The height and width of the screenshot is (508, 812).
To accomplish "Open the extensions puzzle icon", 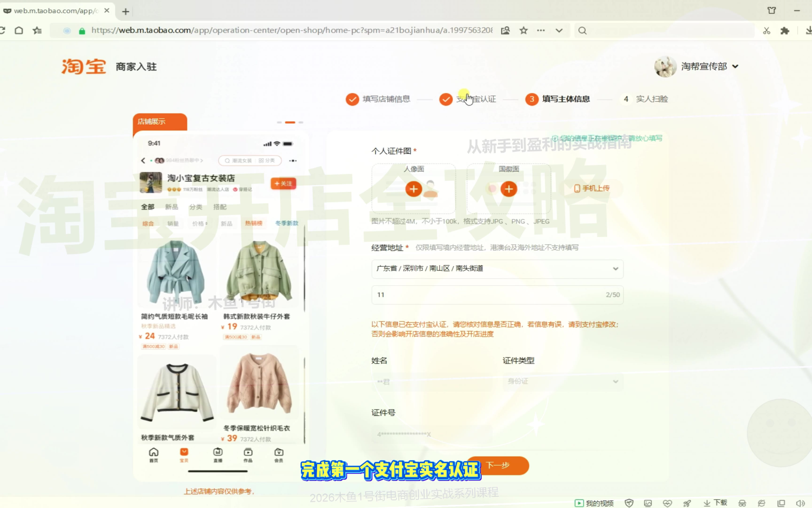I will click(785, 31).
